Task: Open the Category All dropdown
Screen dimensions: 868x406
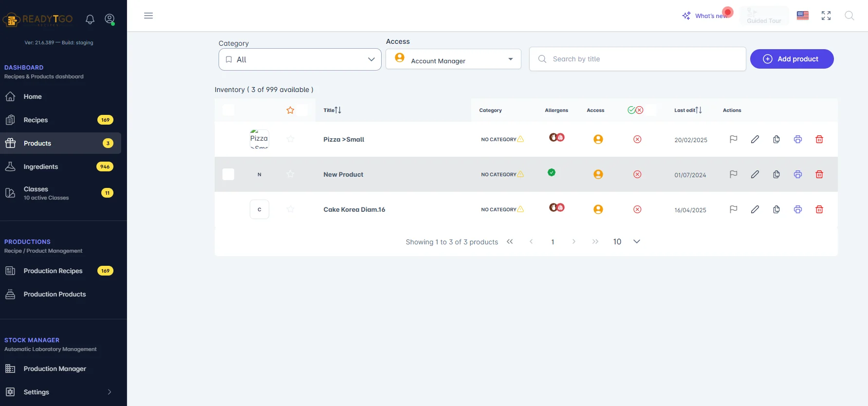Action: click(x=300, y=59)
